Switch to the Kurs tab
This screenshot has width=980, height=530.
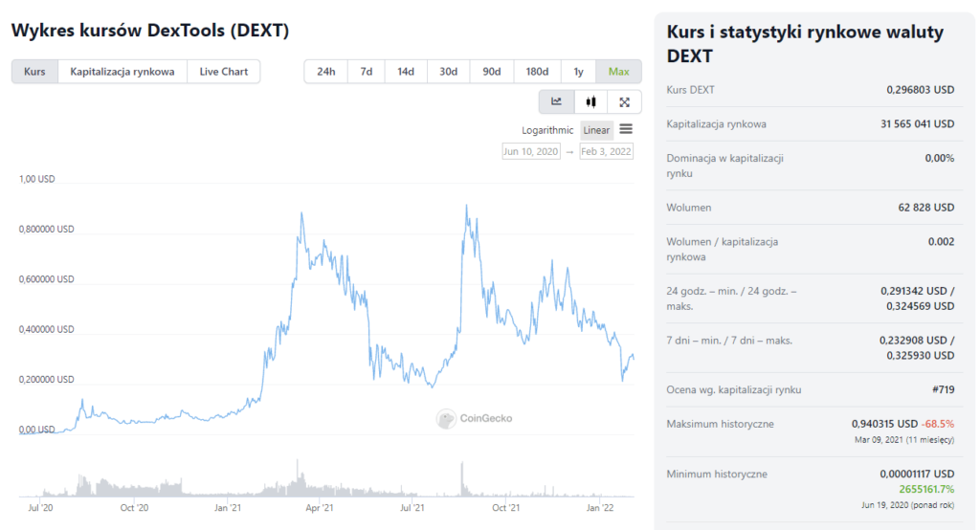34,72
